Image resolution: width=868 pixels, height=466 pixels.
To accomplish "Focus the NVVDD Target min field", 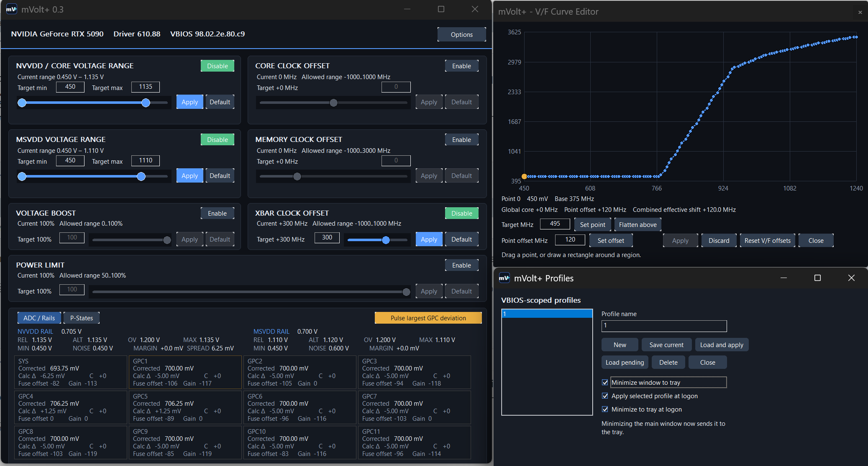I will click(x=70, y=87).
